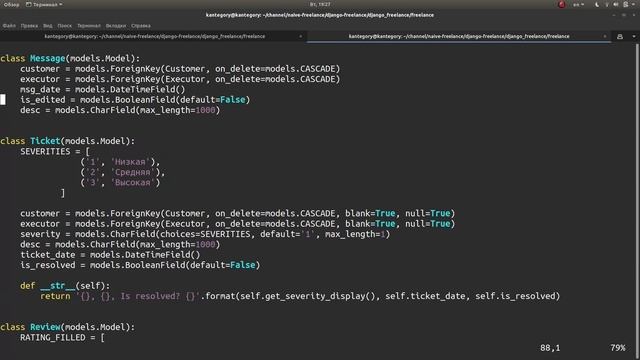This screenshot has height=360, width=640.
Task: Open the Терминал app menu in top bar
Action: [x=44, y=4]
